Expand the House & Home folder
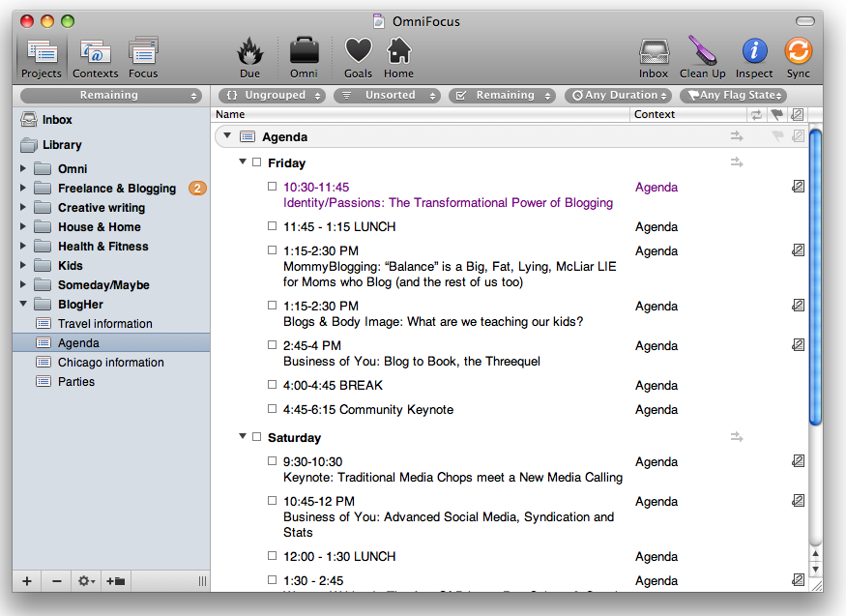The image size is (846, 616). tap(22, 226)
